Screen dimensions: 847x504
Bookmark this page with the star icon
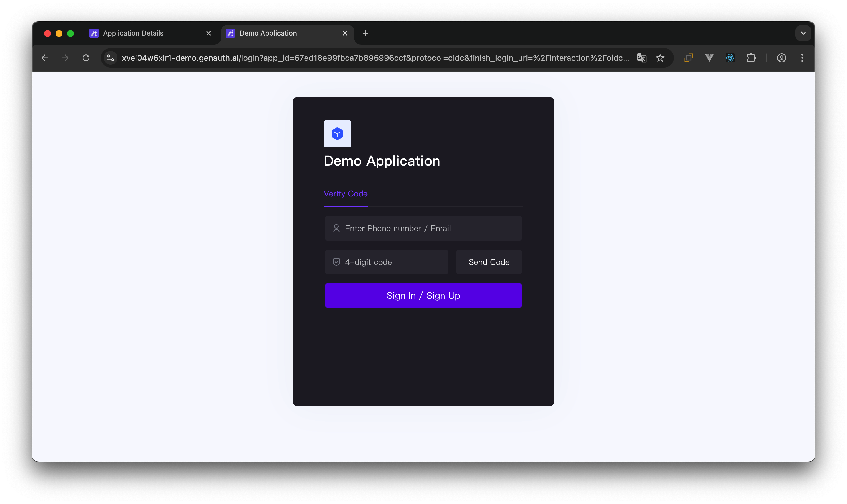coord(660,58)
